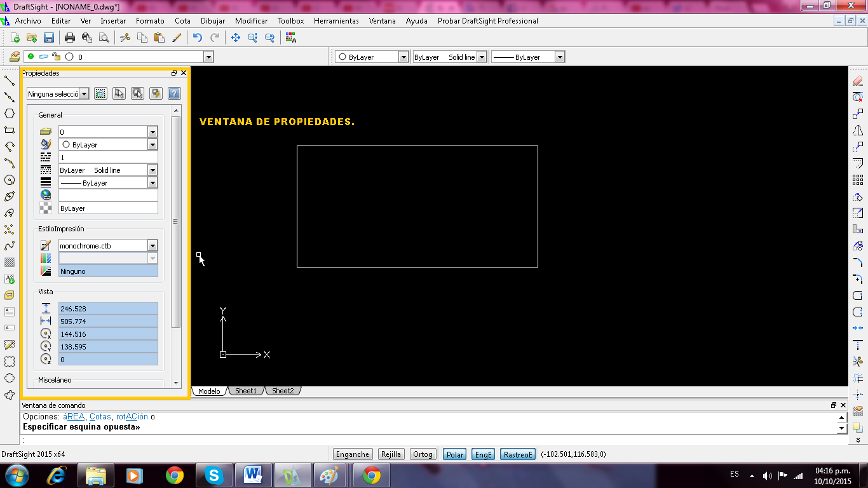This screenshot has height=488, width=868.
Task: Select the Hatch tool icon
Action: click(x=10, y=262)
